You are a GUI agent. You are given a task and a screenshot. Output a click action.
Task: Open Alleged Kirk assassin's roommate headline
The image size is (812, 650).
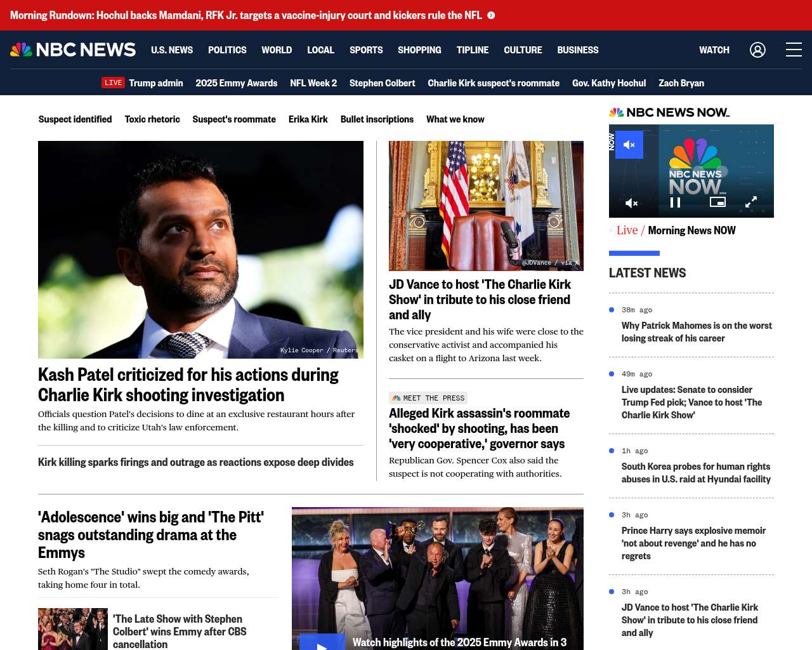pos(480,428)
